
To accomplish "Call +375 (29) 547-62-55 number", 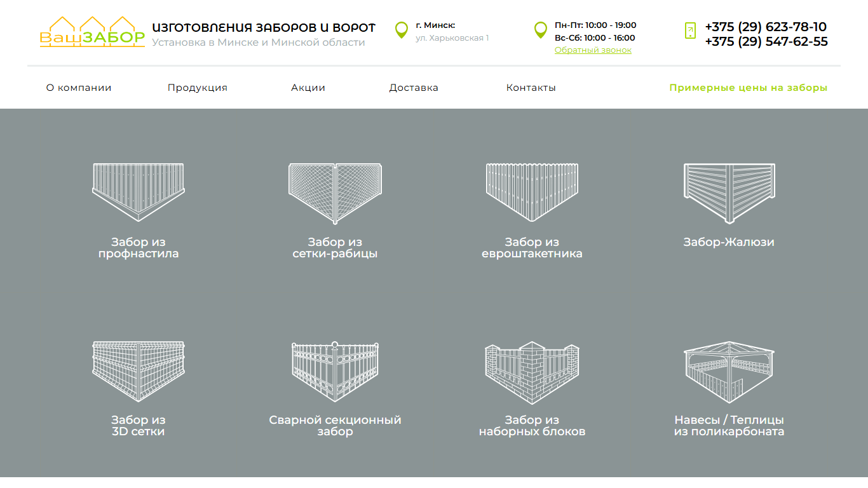I will tap(766, 42).
